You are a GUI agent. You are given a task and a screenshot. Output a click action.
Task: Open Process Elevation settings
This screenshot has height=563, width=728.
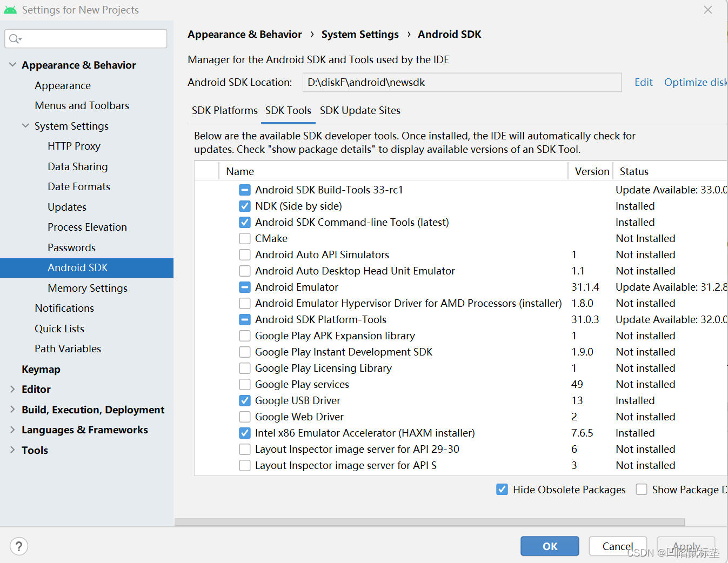click(86, 227)
